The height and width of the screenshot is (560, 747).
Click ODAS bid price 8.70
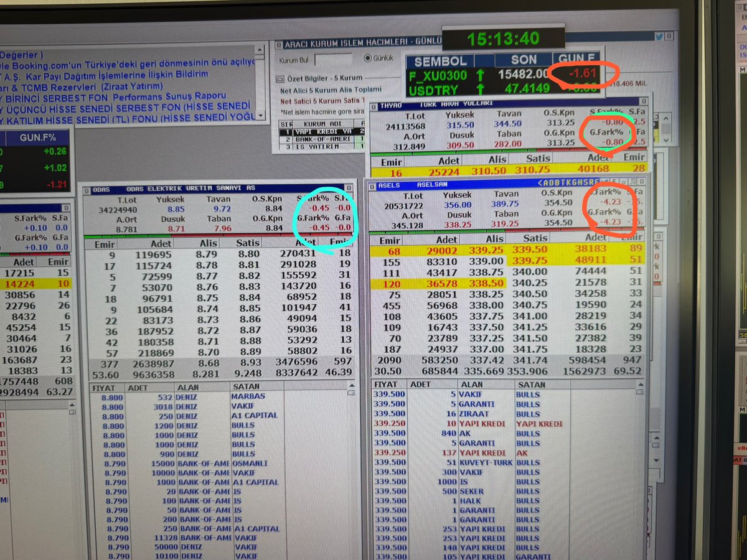(x=207, y=351)
